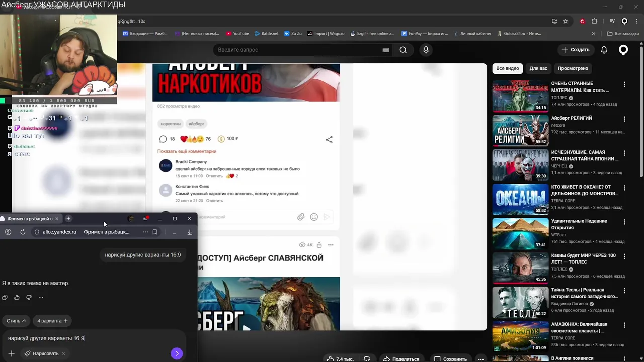
Task: Open the more options of Alice's reply
Action: [41, 297]
